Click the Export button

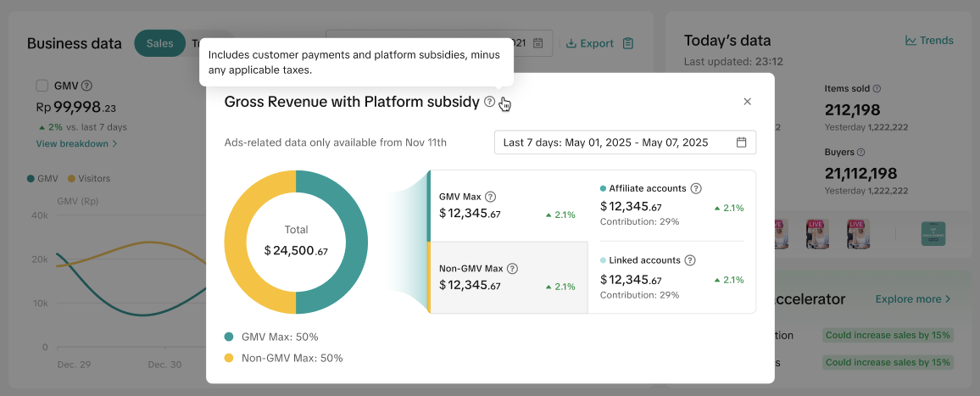590,43
